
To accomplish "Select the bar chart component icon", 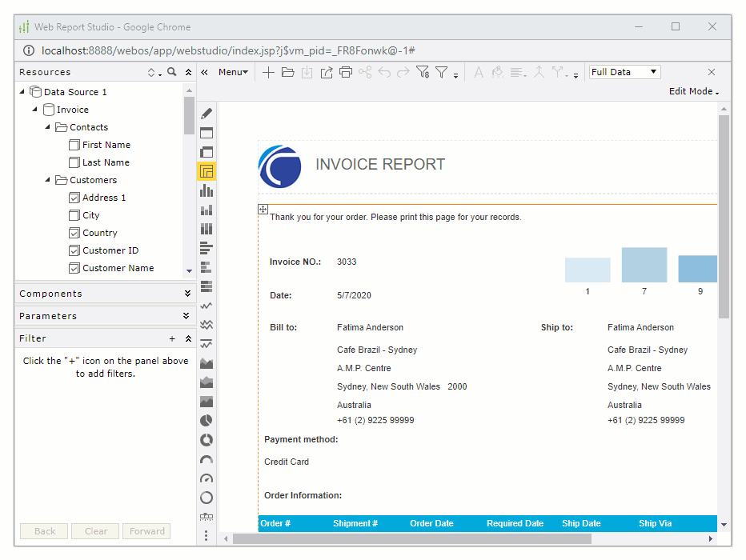I will point(206,190).
